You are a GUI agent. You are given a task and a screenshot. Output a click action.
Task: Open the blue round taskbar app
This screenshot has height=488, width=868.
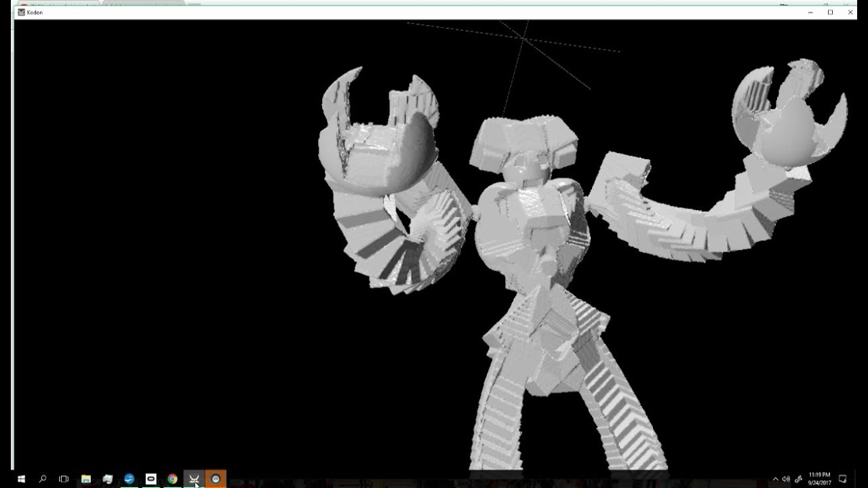point(129,479)
